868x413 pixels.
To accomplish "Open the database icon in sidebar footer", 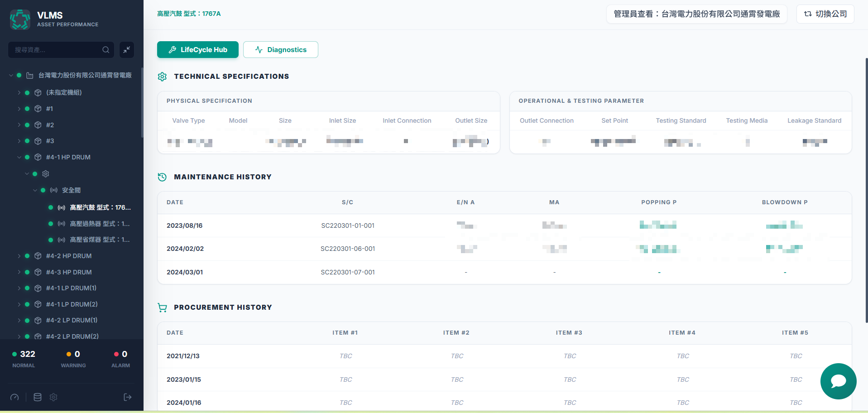I will tap(38, 397).
